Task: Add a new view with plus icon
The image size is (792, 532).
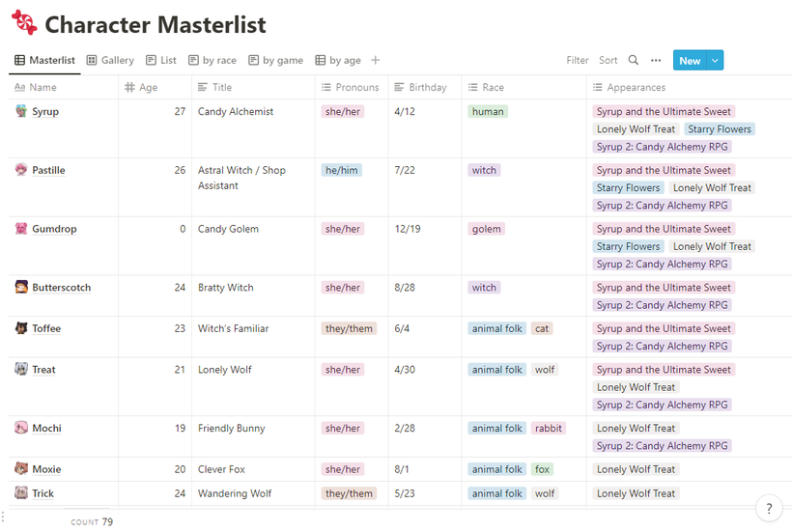Action: pyautogui.click(x=375, y=60)
